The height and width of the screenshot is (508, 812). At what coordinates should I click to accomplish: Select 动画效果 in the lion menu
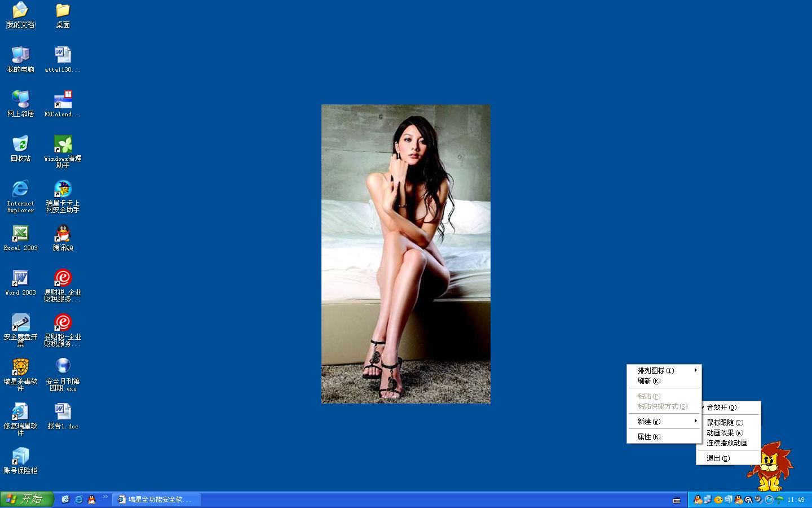coord(729,433)
